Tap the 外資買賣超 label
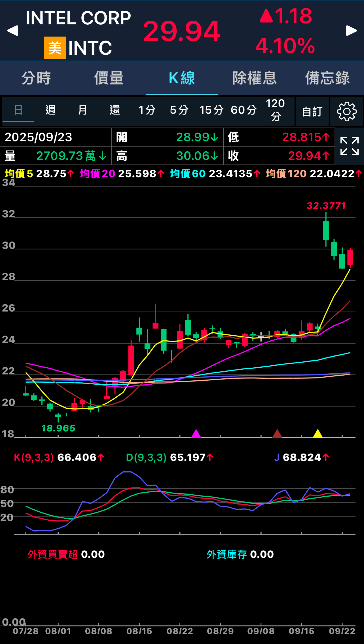 53,554
